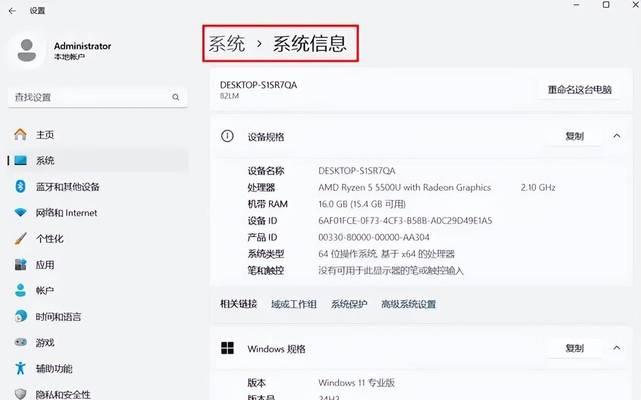Open the 帐户 person icon
Image resolution: width=641 pixels, height=400 pixels.
(x=20, y=290)
